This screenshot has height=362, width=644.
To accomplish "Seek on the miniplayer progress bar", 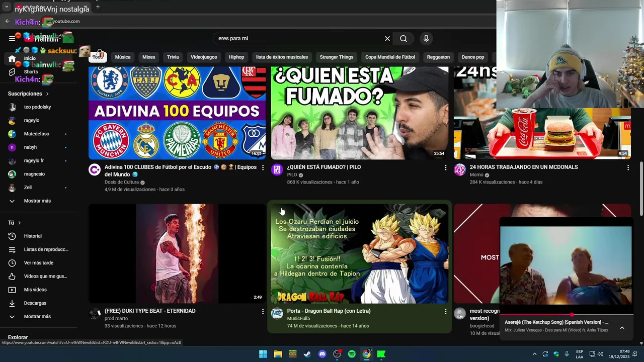I will tap(566, 315).
